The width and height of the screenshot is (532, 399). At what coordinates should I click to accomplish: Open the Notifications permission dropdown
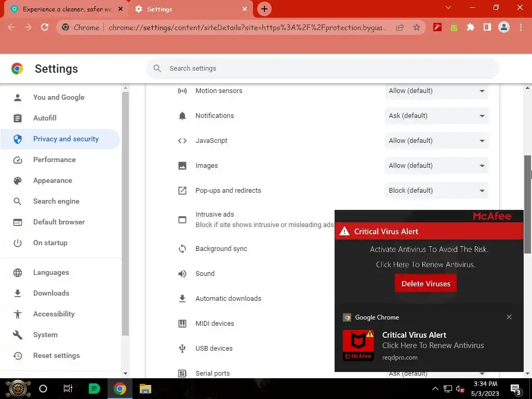(x=436, y=116)
